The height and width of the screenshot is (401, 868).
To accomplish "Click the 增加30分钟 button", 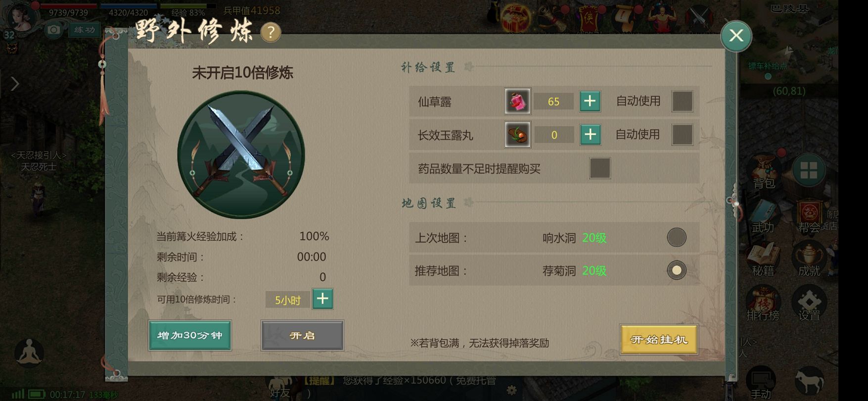I will (x=190, y=336).
